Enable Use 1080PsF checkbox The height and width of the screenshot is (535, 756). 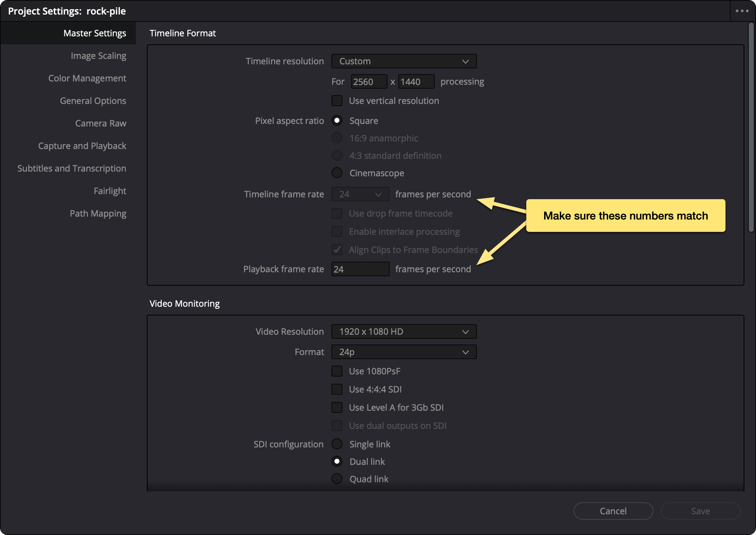tap(337, 371)
